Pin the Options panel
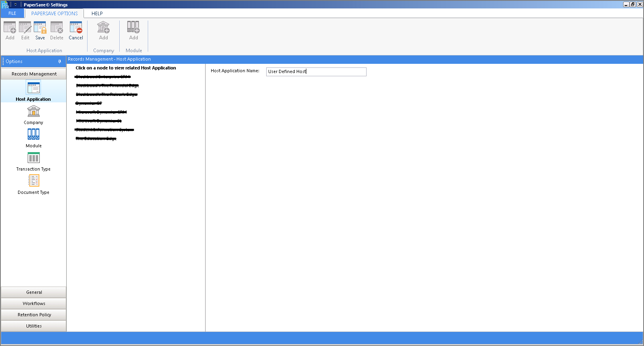Screen dimensions: 644x346 coord(59,61)
